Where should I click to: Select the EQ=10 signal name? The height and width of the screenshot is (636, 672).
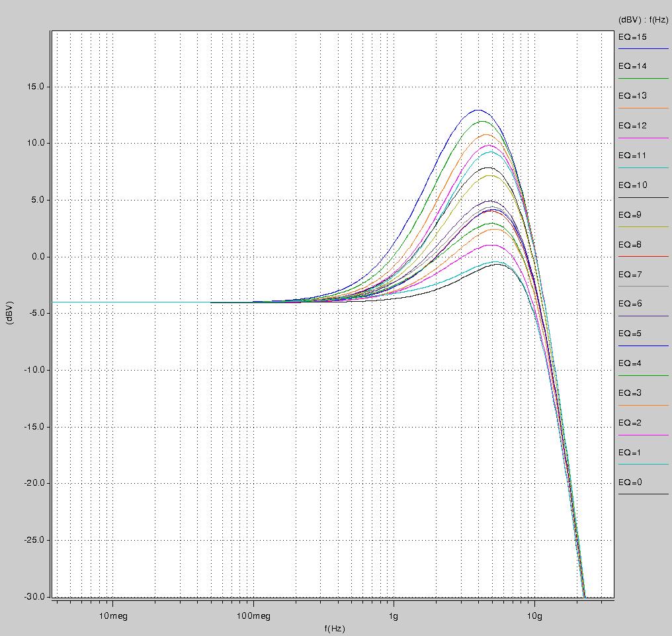pos(632,185)
